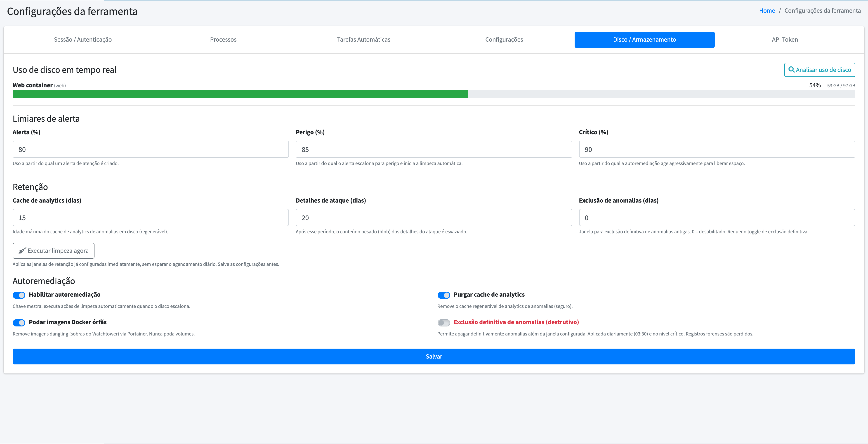Screen dimensions: 868x444
Task: Follow the Home breadcrumb link
Action: [x=767, y=10]
